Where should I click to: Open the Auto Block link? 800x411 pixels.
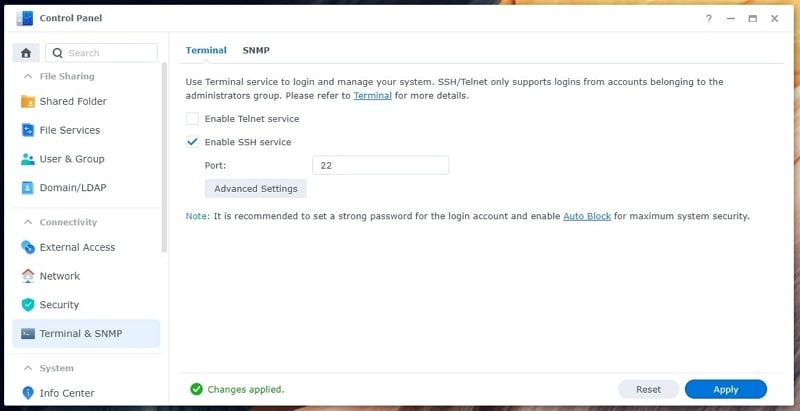(x=587, y=216)
